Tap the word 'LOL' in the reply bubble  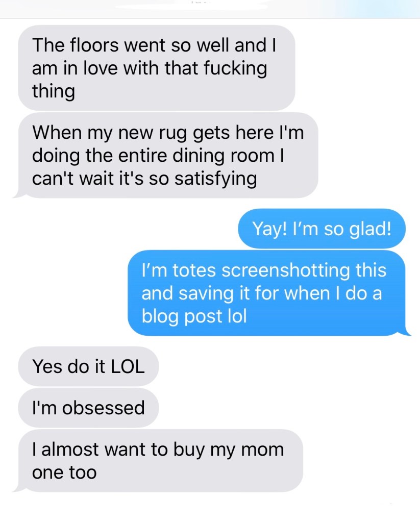tap(128, 366)
